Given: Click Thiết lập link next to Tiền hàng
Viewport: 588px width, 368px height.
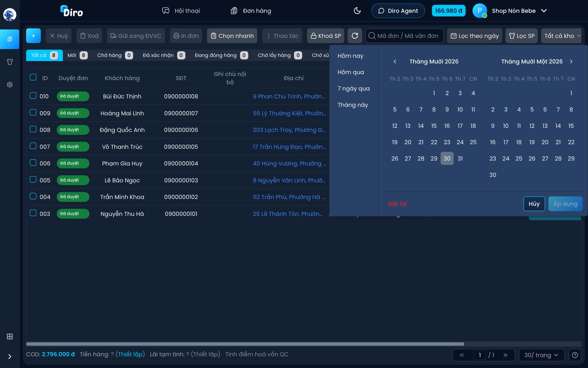Looking at the screenshot, I should point(130,354).
